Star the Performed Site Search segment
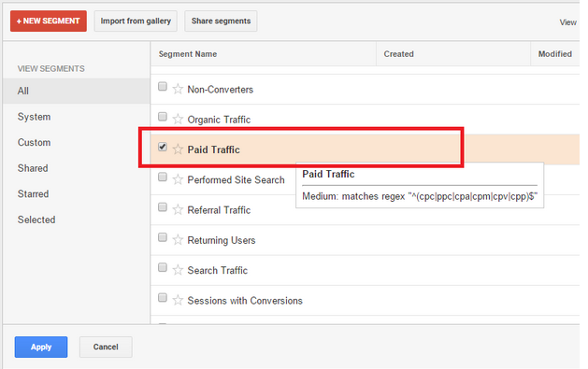Viewport: 588px width, 369px height. 178,179
